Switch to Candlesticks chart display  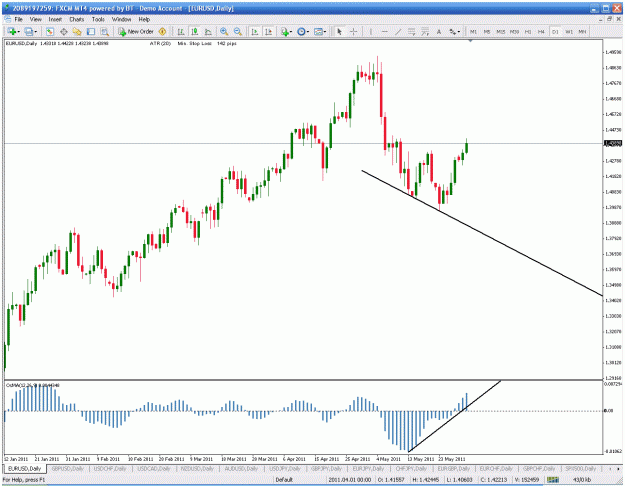pos(195,31)
